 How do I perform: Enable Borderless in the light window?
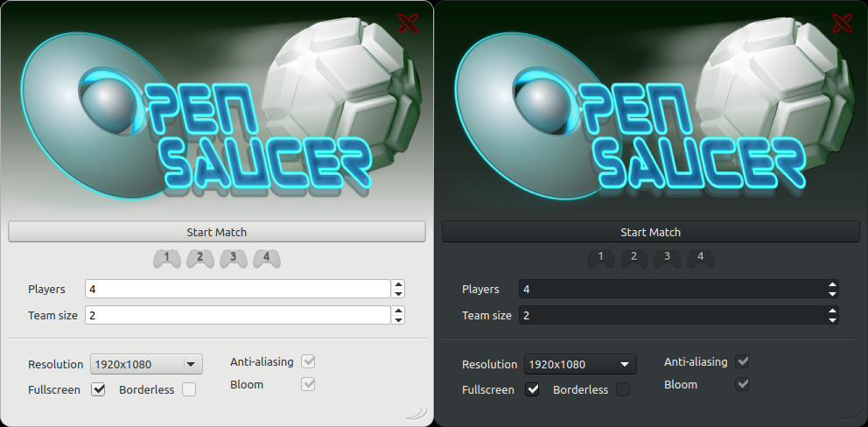click(x=189, y=389)
